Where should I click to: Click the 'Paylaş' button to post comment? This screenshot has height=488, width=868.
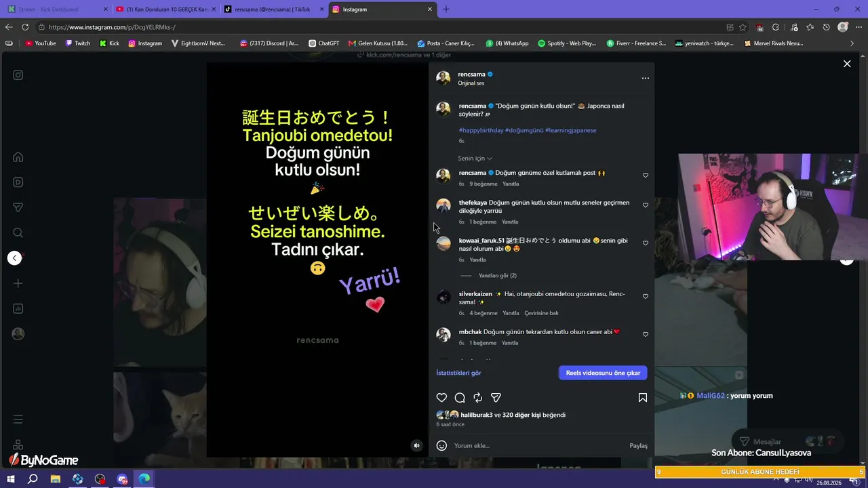point(638,446)
